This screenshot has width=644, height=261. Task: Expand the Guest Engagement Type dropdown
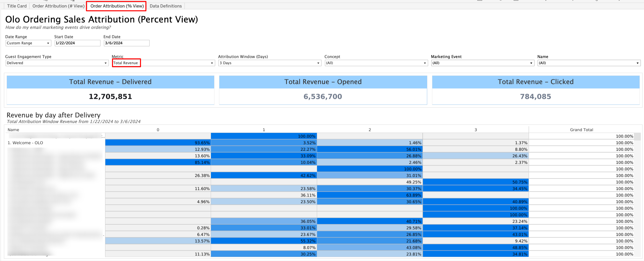click(x=57, y=63)
